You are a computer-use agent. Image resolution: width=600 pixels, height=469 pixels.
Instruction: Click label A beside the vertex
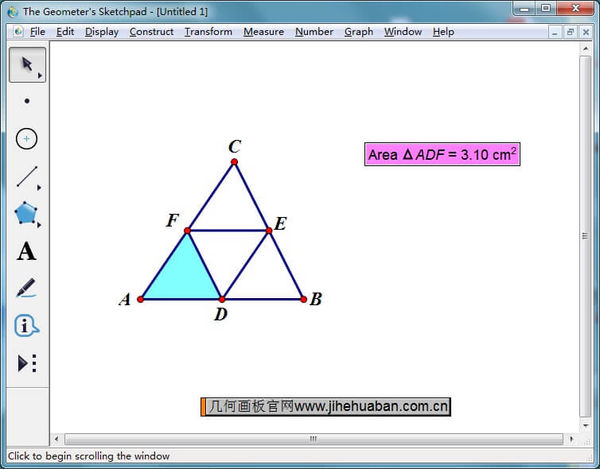[125, 300]
